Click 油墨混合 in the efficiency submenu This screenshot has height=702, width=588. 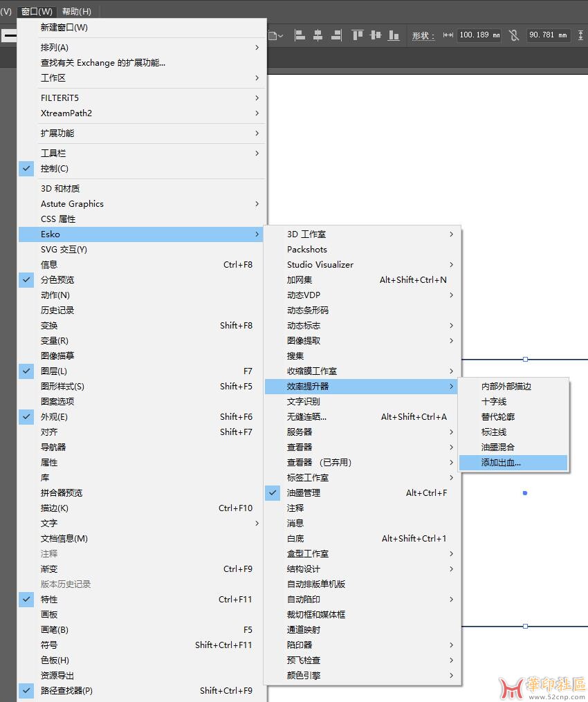coord(514,447)
